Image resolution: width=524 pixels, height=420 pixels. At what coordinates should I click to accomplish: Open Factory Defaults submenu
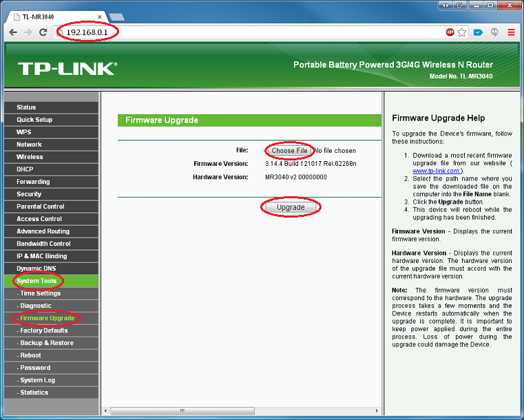click(x=52, y=330)
